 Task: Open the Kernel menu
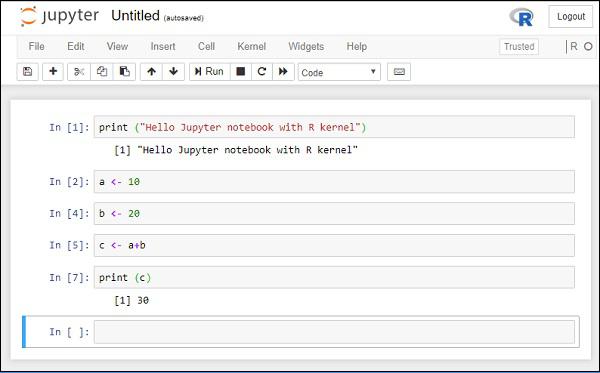(251, 46)
